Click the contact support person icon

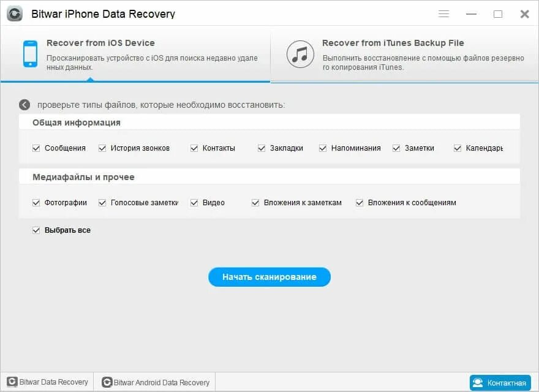tap(478, 383)
